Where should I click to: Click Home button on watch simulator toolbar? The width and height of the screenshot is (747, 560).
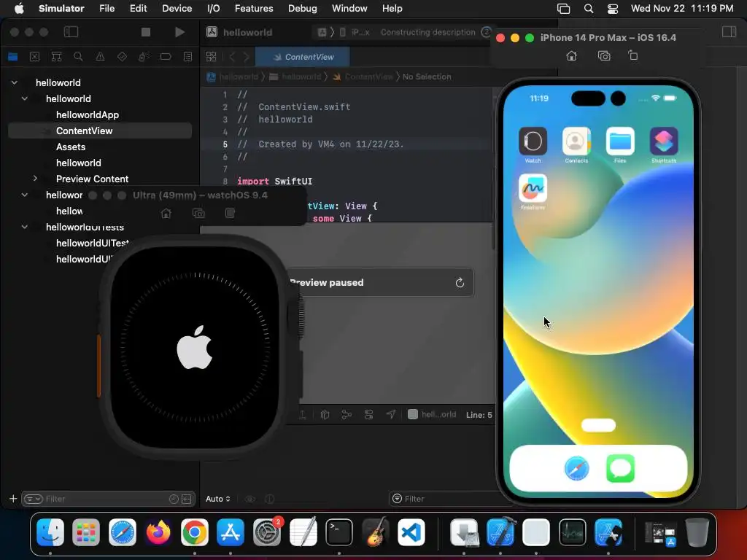point(166,214)
